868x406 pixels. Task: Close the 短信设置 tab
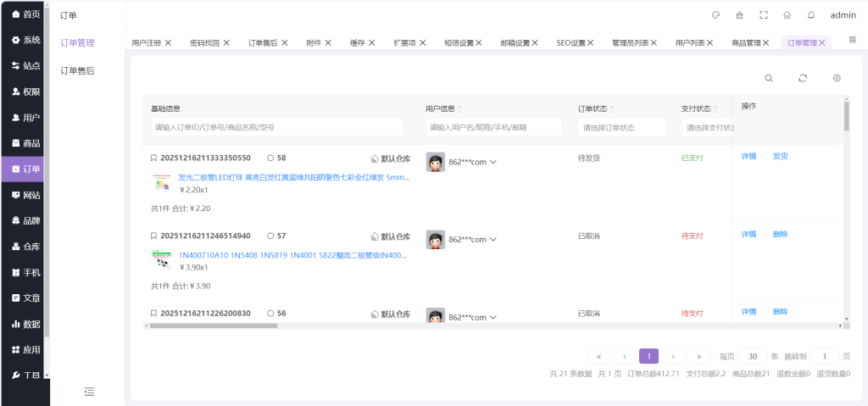[x=479, y=42]
